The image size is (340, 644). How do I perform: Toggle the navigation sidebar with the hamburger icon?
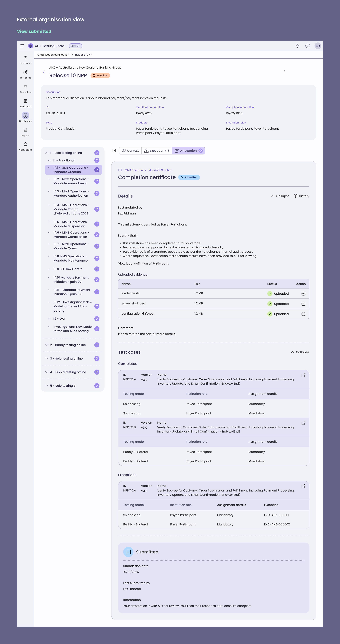[x=22, y=46]
